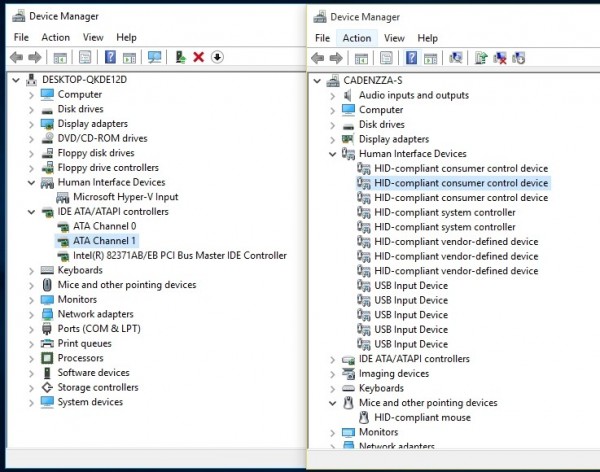Collapse the Mice and other pointing devices node in right window

coord(333,403)
